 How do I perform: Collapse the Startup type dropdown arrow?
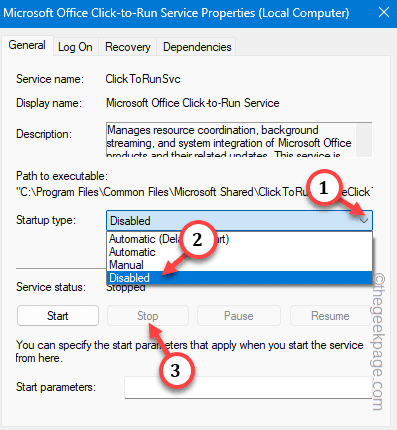pyautogui.click(x=364, y=221)
